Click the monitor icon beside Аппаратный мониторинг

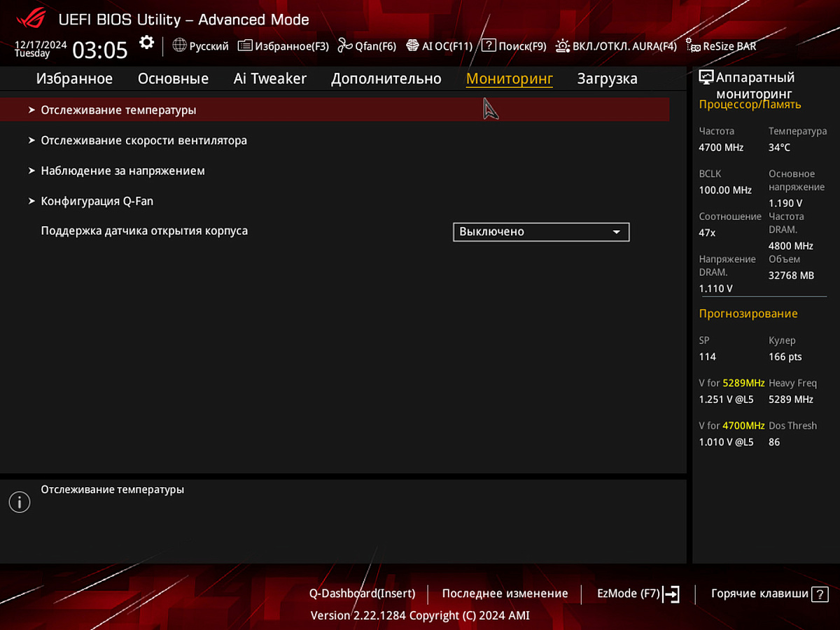pos(706,78)
